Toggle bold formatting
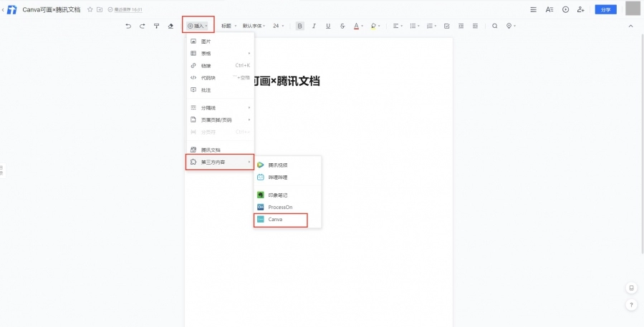 [299, 26]
